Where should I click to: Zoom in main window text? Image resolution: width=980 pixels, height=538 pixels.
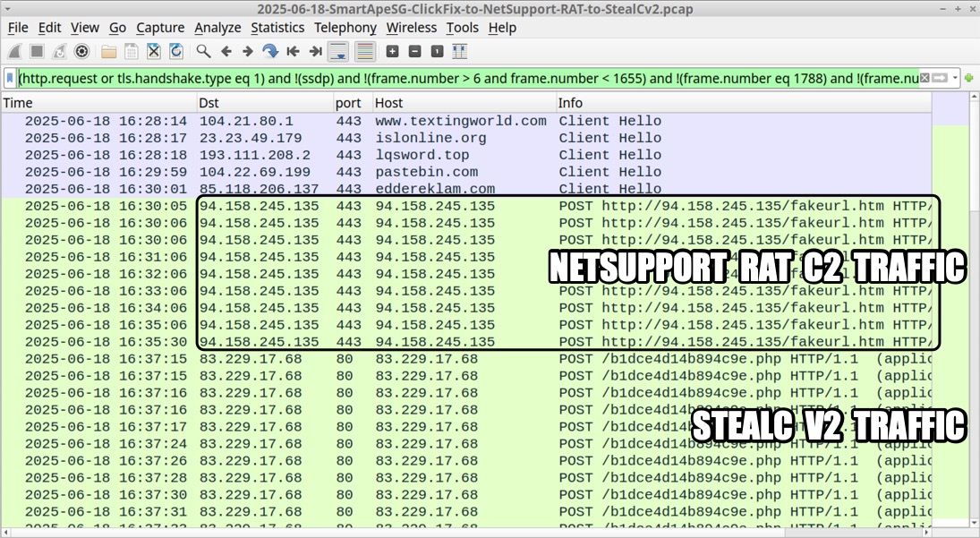coord(393,52)
